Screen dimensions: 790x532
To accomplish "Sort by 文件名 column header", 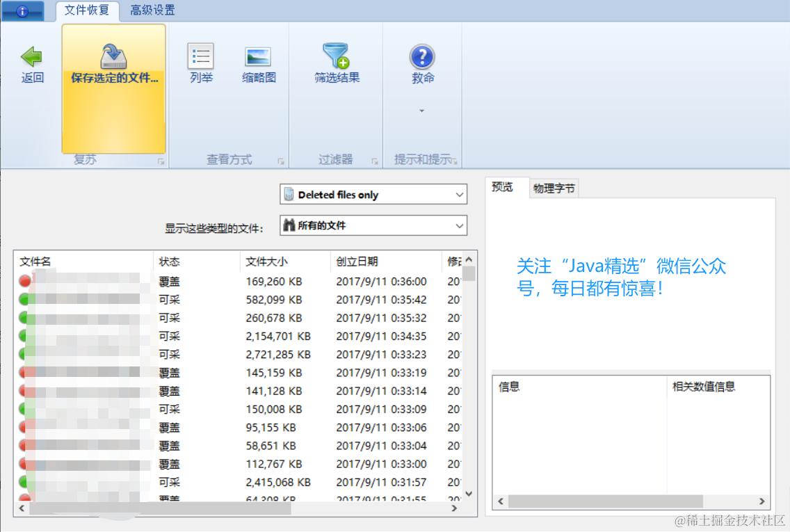I will 83,261.
